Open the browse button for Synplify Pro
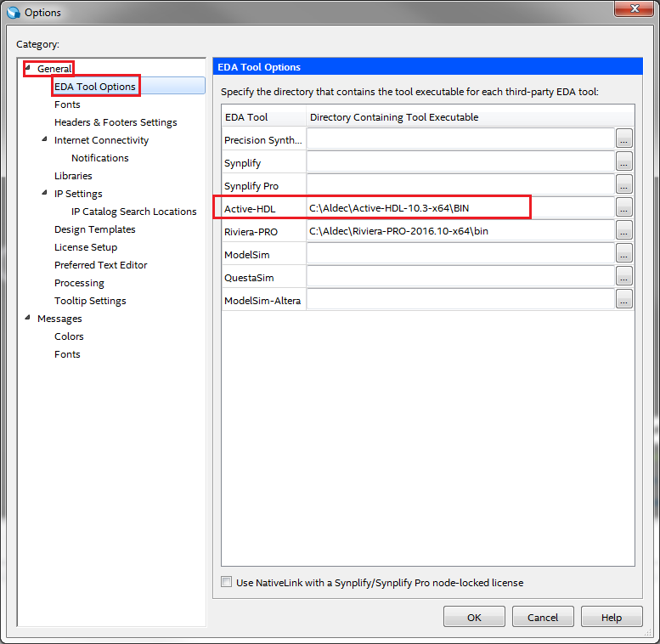 click(x=623, y=184)
